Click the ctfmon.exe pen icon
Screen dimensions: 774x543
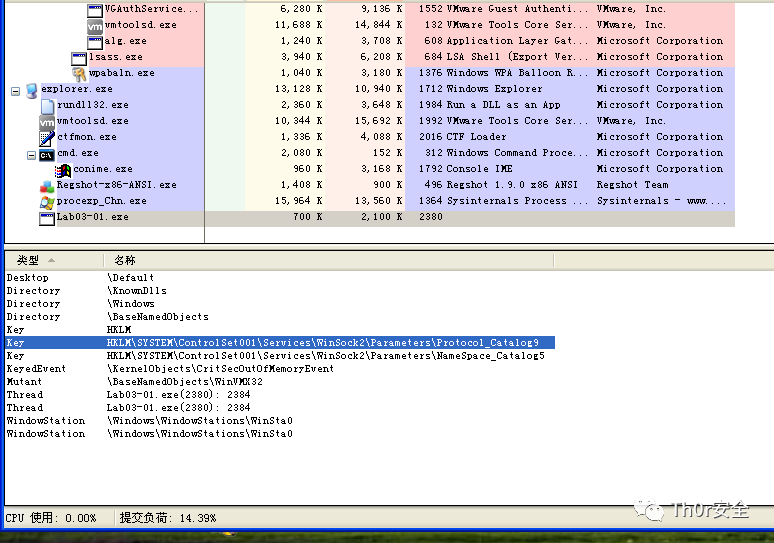[47, 138]
